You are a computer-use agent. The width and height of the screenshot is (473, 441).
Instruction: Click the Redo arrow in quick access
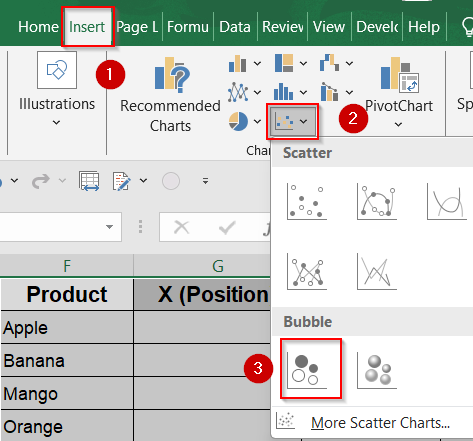41,181
